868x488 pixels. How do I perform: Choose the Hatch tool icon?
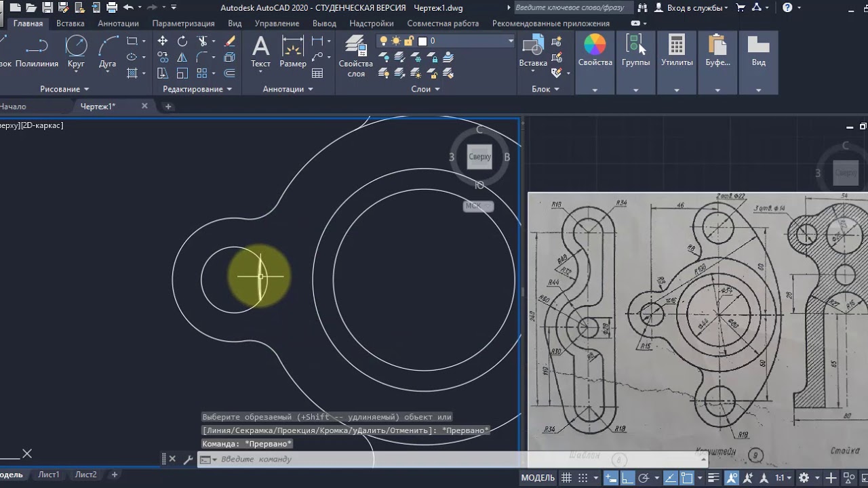pos(132,73)
